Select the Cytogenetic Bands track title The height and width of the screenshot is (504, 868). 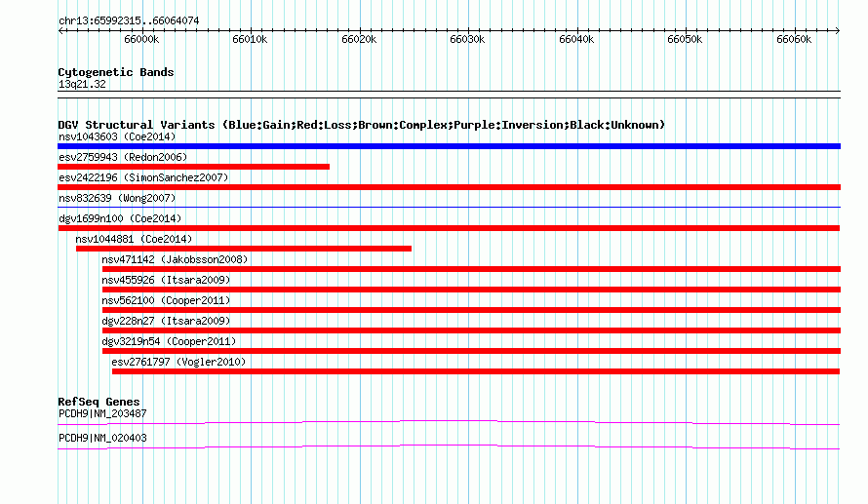click(116, 72)
